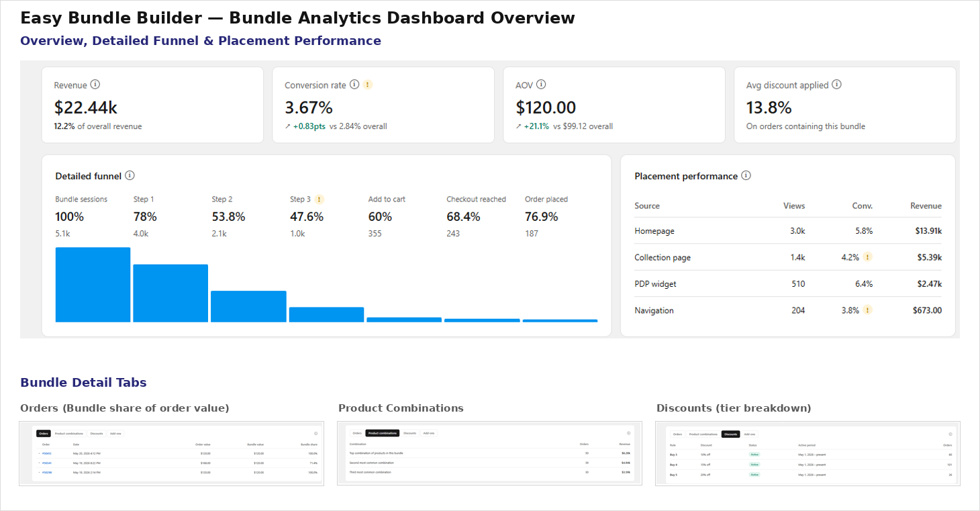Image resolution: width=980 pixels, height=511 pixels.
Task: Select the Step 1 funnel bar
Action: 170,293
